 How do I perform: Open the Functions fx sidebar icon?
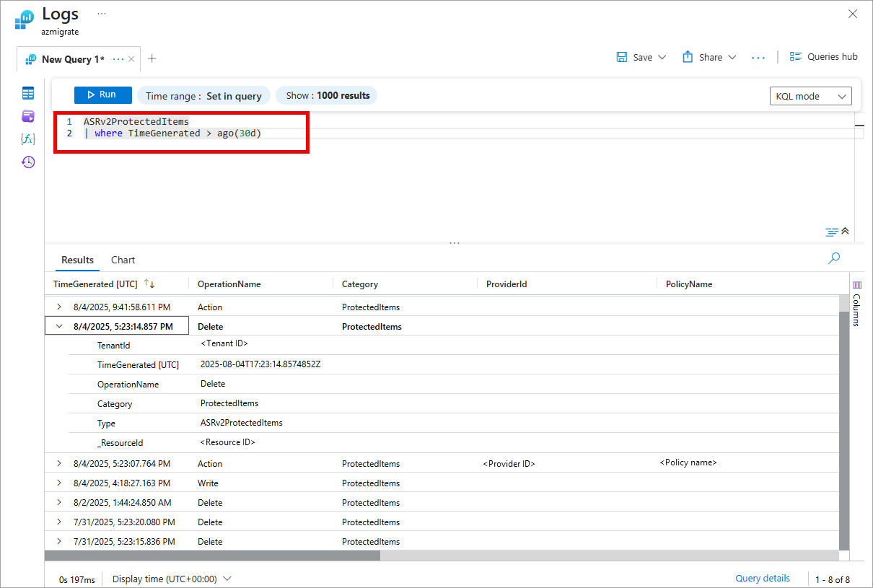point(28,139)
